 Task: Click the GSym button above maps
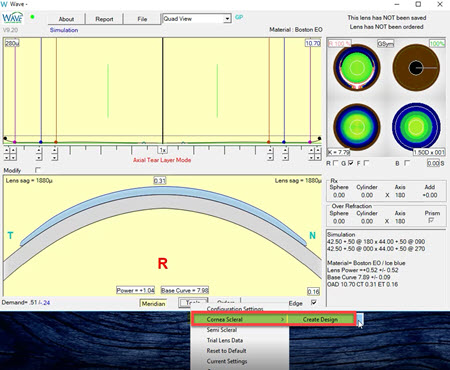pos(386,43)
